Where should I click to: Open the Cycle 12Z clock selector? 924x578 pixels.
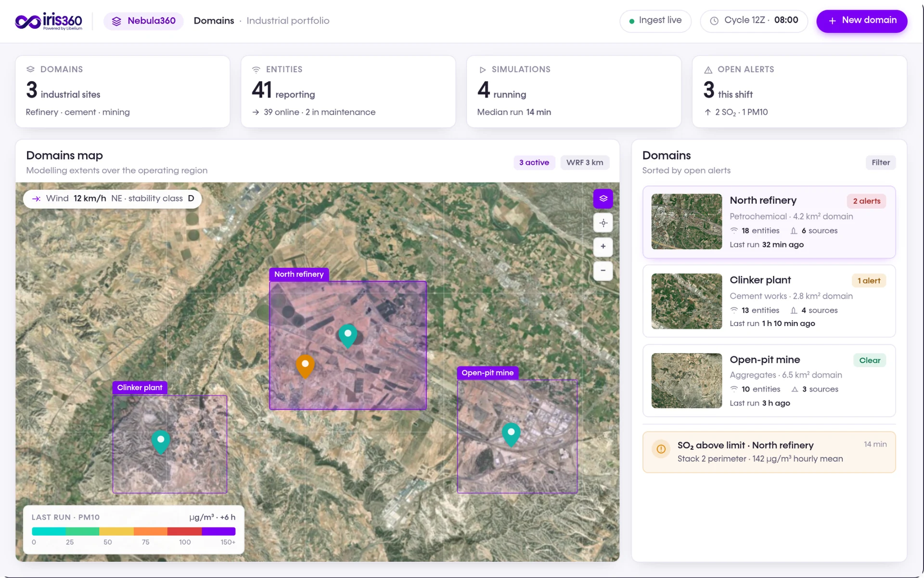[x=754, y=21]
